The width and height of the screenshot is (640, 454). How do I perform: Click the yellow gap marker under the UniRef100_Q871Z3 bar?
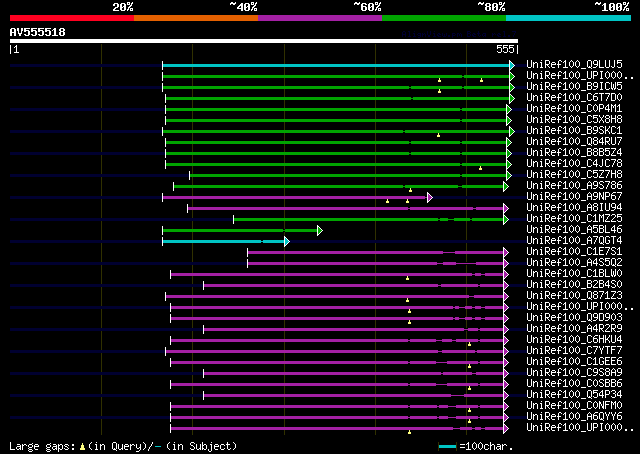[407, 300]
